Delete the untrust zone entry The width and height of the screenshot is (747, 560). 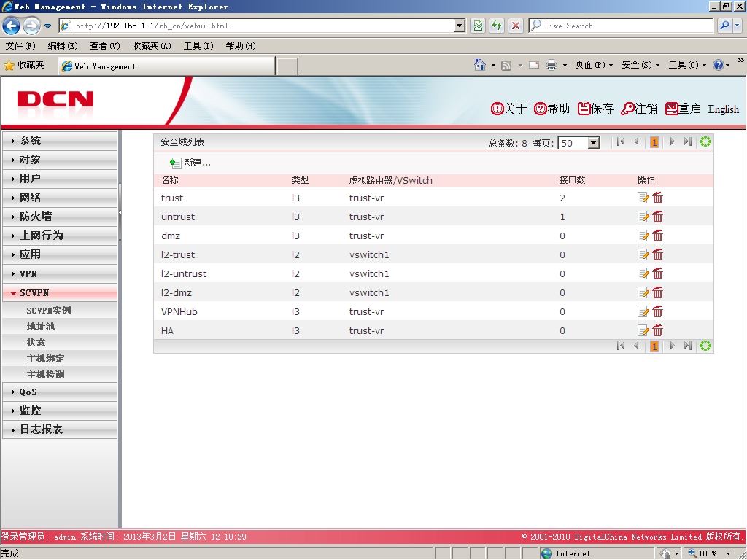click(658, 217)
